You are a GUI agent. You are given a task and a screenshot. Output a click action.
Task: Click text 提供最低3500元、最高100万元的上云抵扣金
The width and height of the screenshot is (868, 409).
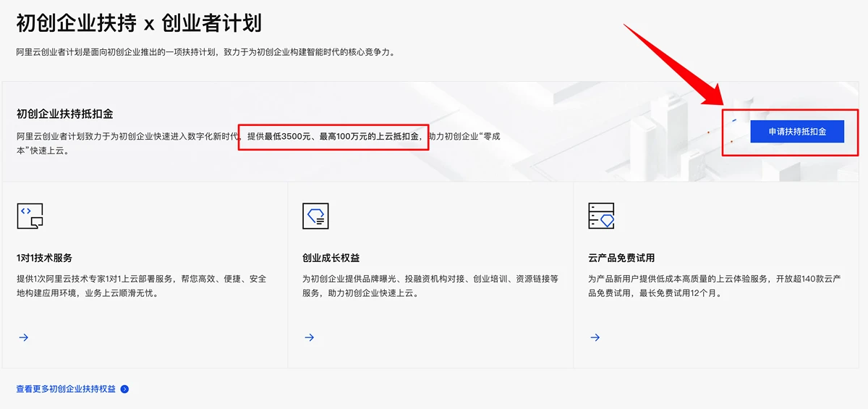pyautogui.click(x=333, y=136)
